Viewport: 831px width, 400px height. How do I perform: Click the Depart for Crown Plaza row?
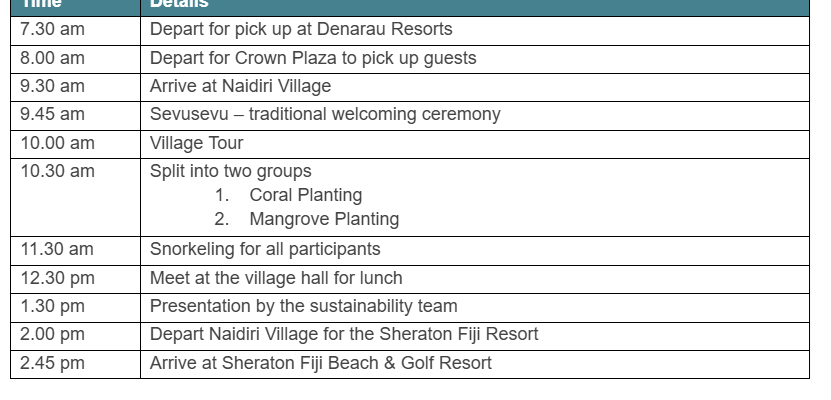point(410,59)
